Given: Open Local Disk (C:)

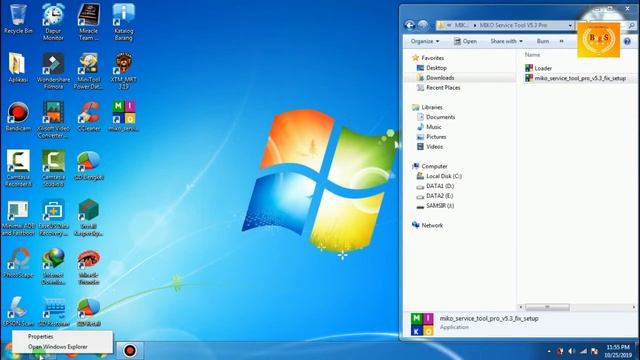Looking at the screenshot, I should point(439,176).
